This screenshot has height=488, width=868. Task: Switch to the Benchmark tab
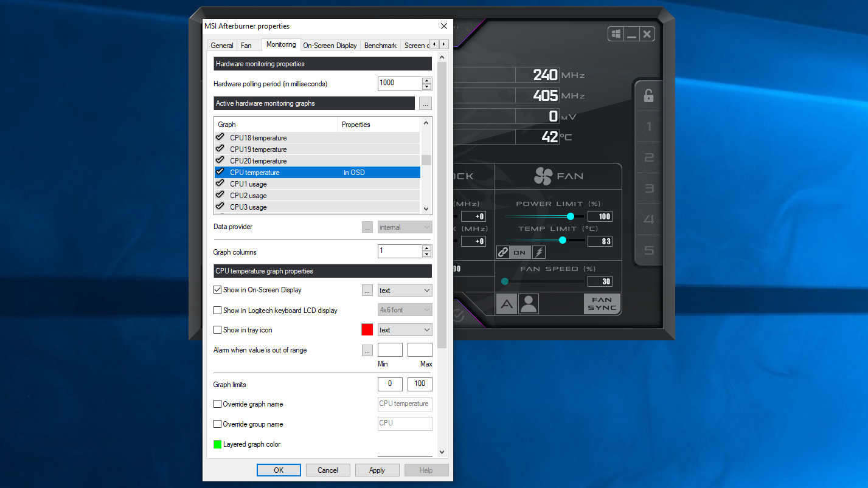pos(380,45)
